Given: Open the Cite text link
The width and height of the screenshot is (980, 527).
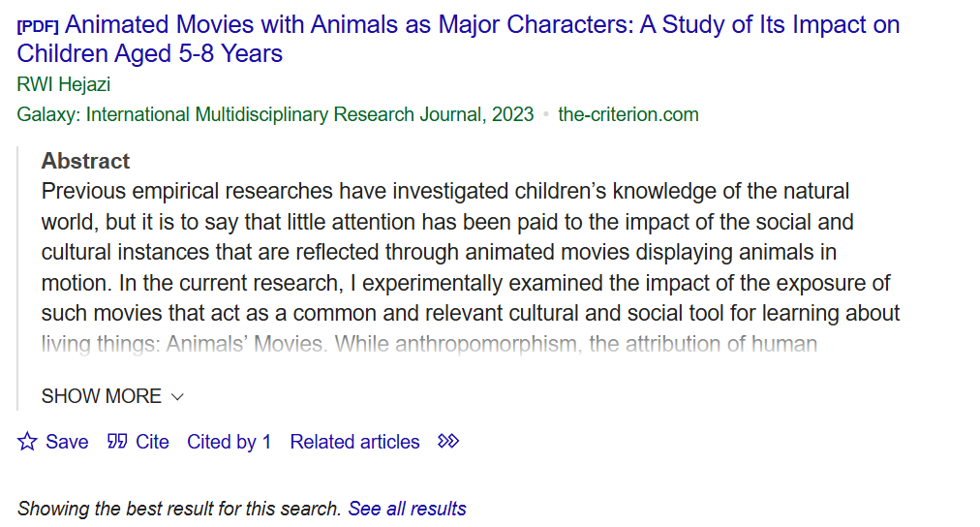Looking at the screenshot, I should [x=152, y=442].
